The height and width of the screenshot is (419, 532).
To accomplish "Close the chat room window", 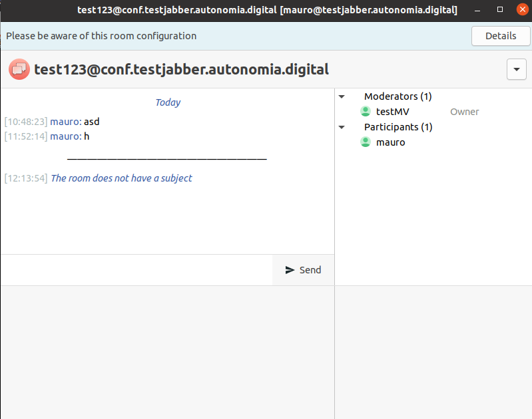I will coord(523,9).
